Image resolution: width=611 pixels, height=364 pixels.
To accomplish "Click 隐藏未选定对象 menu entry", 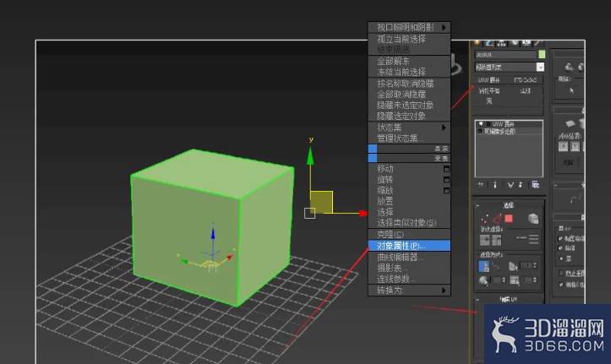I will point(409,105).
